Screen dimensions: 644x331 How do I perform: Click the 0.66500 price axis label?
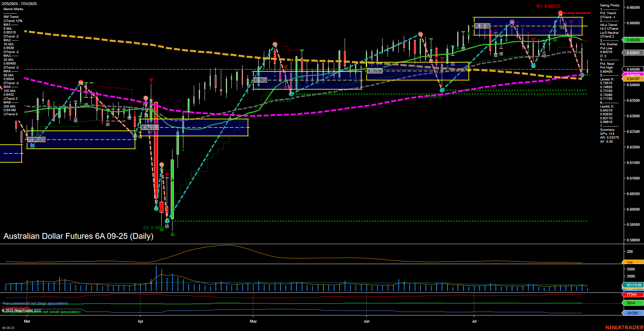click(633, 7)
